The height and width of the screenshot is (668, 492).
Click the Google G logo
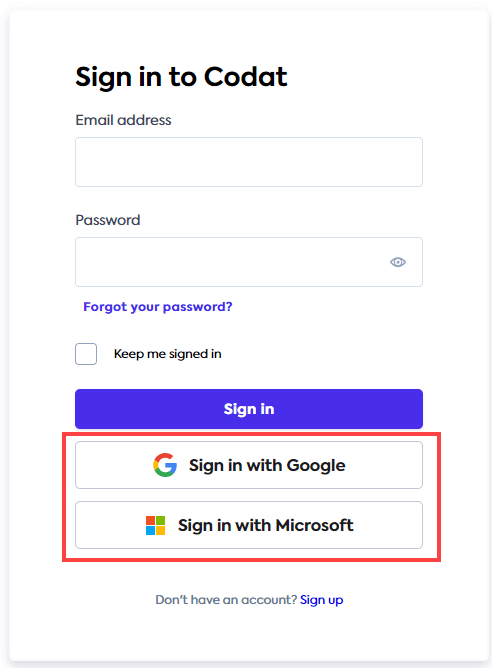tap(165, 465)
